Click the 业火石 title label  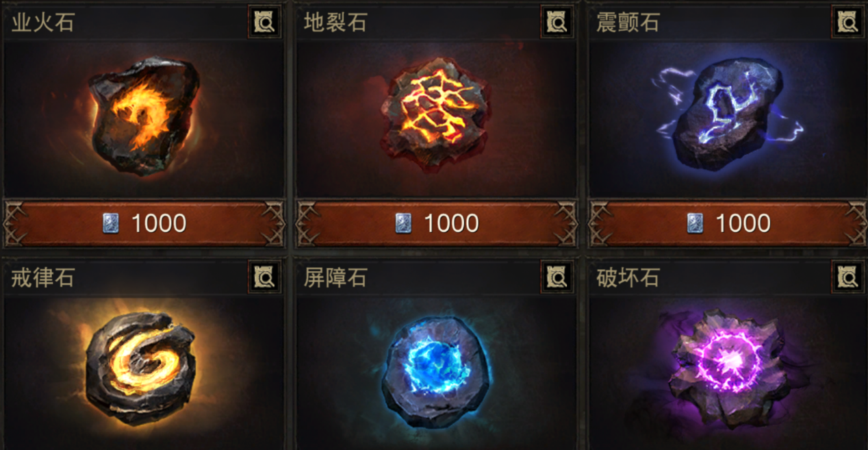click(x=42, y=23)
